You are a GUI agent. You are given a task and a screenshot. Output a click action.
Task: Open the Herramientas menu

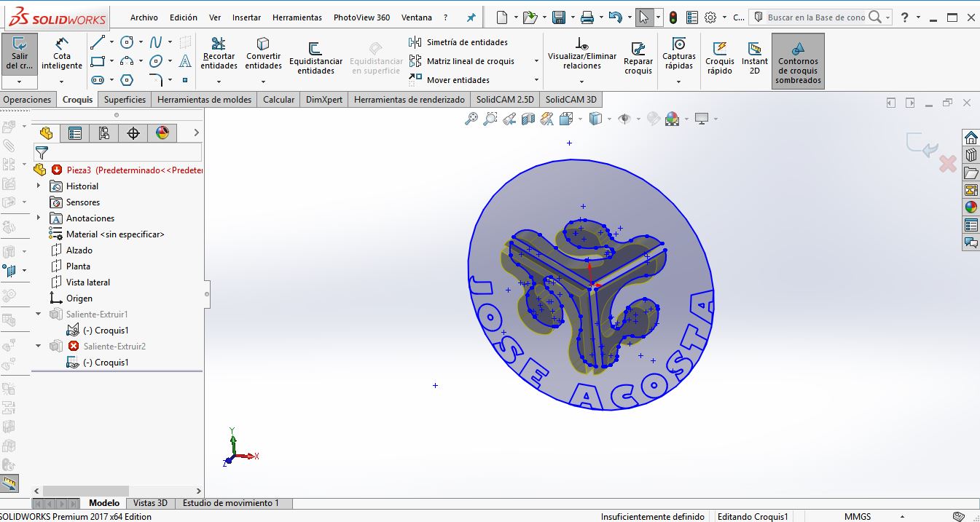[x=297, y=17]
